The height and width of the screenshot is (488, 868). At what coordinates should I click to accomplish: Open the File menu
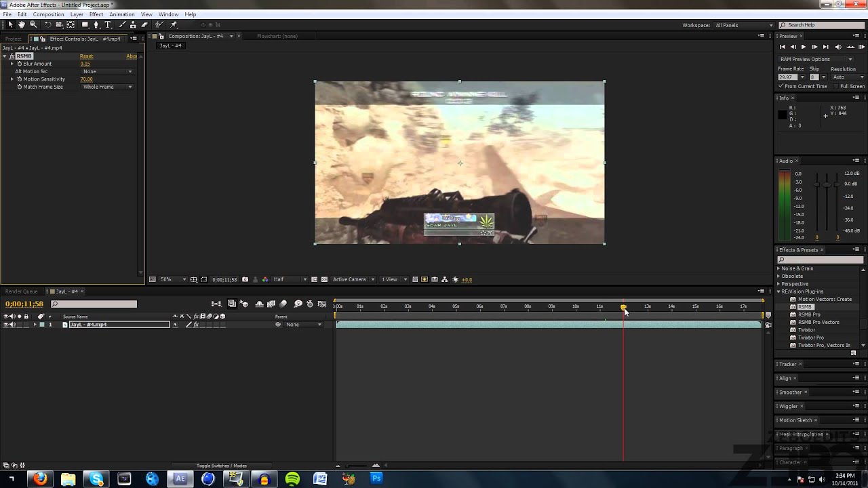pyautogui.click(x=7, y=14)
